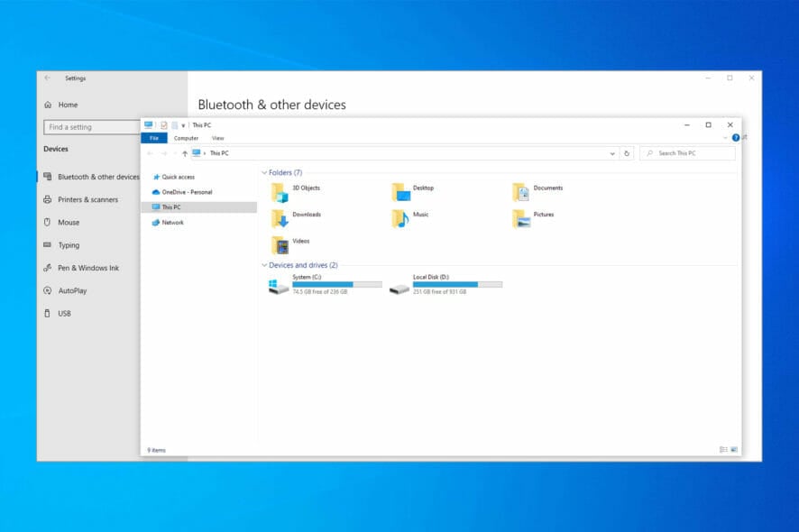Click "74.5 GB free of 236 GB" text
799x532 pixels.
320,292
